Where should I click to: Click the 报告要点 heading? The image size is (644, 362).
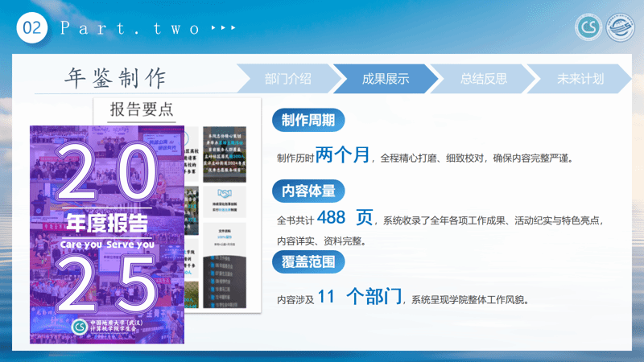pos(142,109)
